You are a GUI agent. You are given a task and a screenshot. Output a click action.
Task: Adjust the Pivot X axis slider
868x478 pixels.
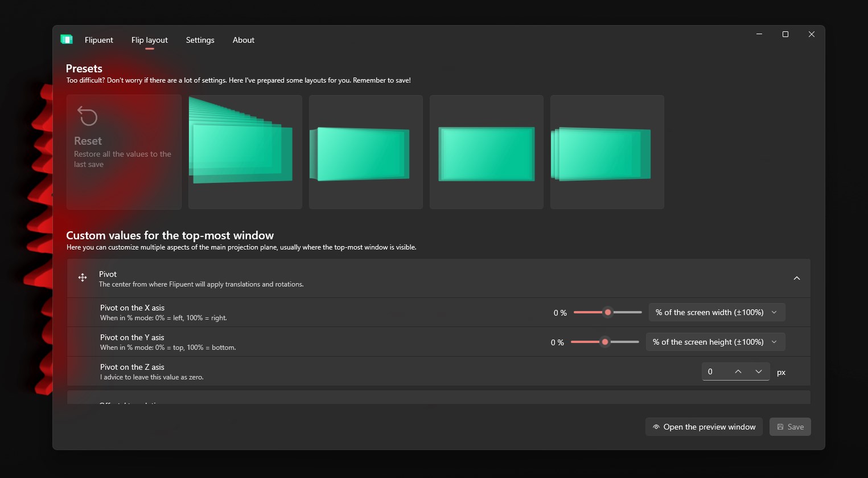608,312
